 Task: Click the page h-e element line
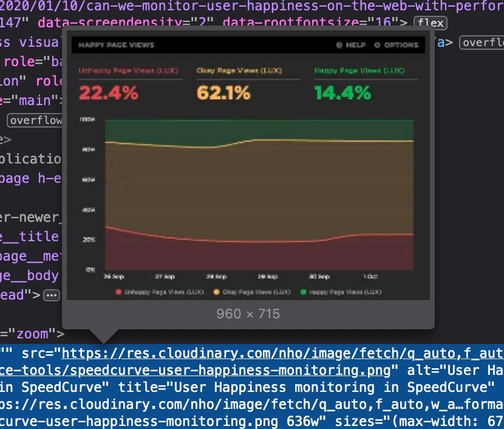pyautogui.click(x=30, y=179)
